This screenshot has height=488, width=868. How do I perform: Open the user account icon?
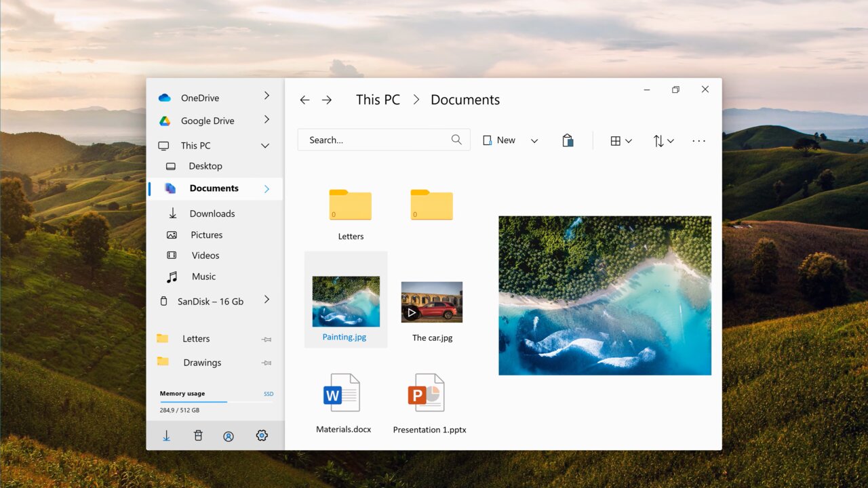tap(229, 436)
